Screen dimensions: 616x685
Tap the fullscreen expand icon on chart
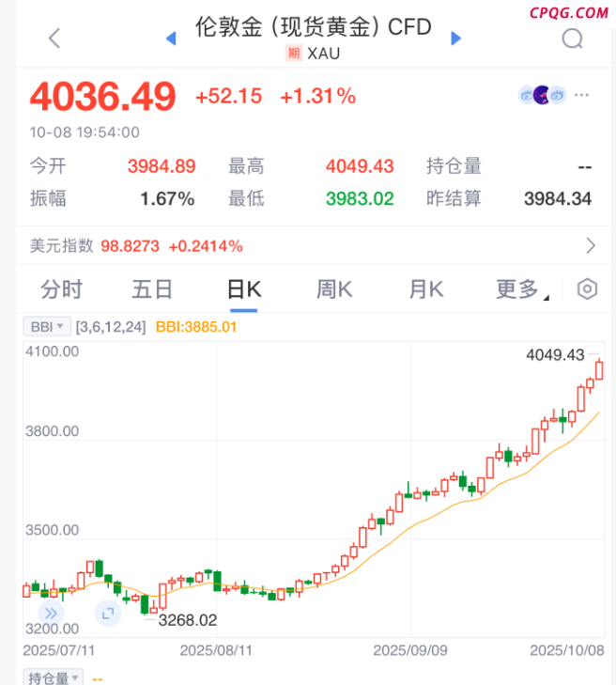point(107,613)
